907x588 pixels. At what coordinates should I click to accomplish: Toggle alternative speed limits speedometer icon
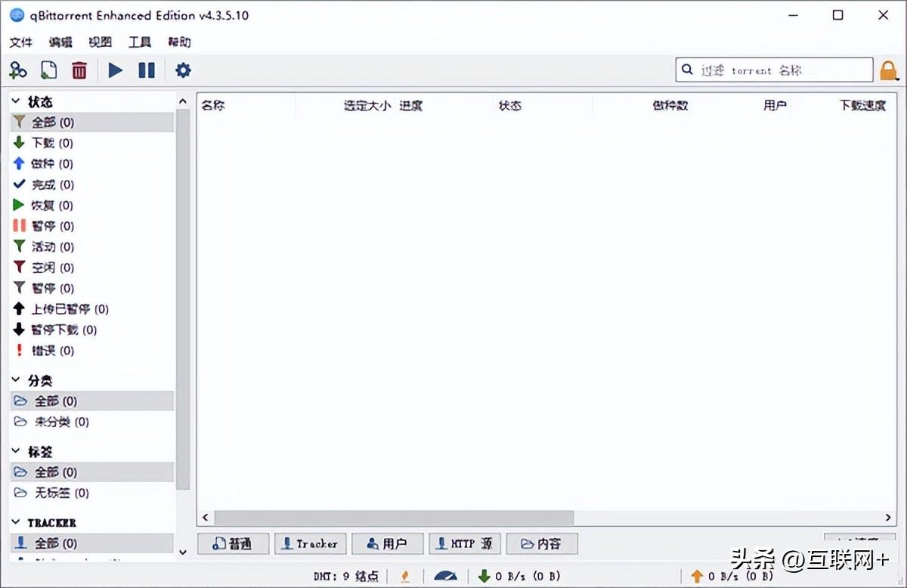coord(445,577)
